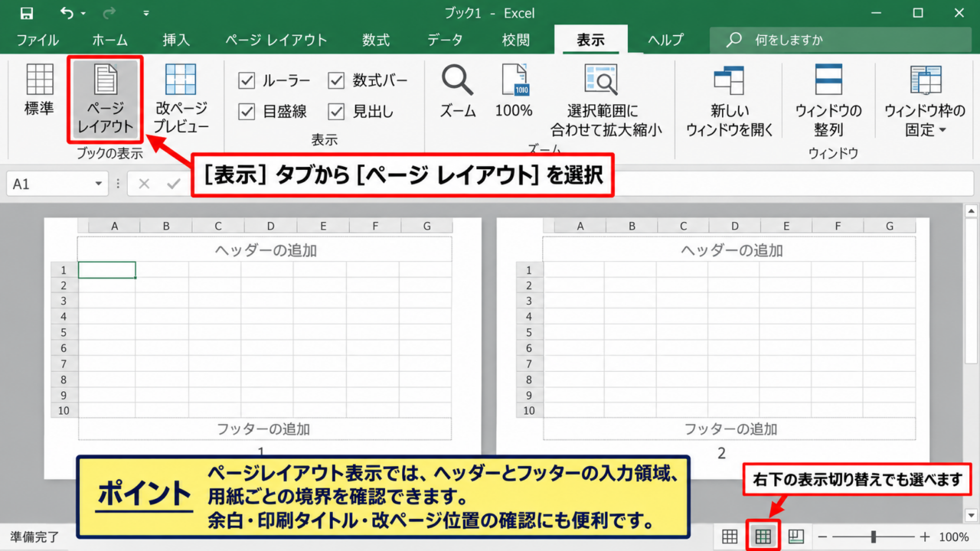Image resolution: width=980 pixels, height=551 pixels.
Task: Open the Undo history dropdown arrow
Action: click(x=83, y=13)
